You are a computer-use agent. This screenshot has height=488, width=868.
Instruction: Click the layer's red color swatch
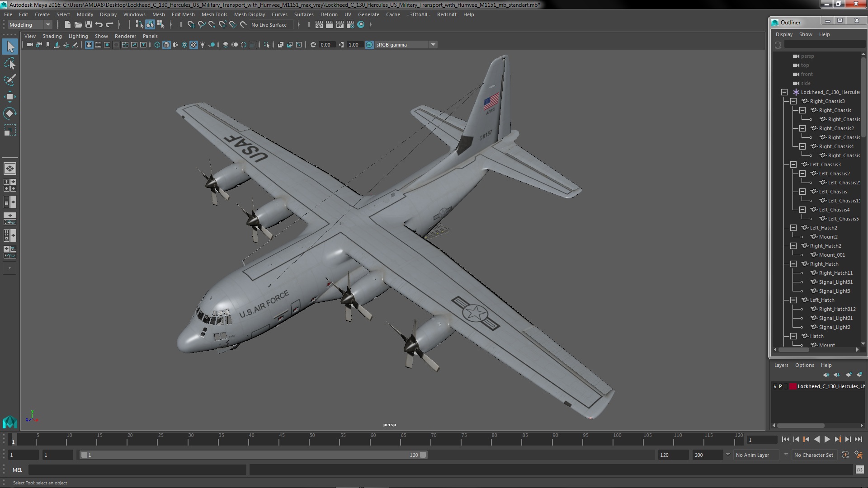pyautogui.click(x=793, y=386)
